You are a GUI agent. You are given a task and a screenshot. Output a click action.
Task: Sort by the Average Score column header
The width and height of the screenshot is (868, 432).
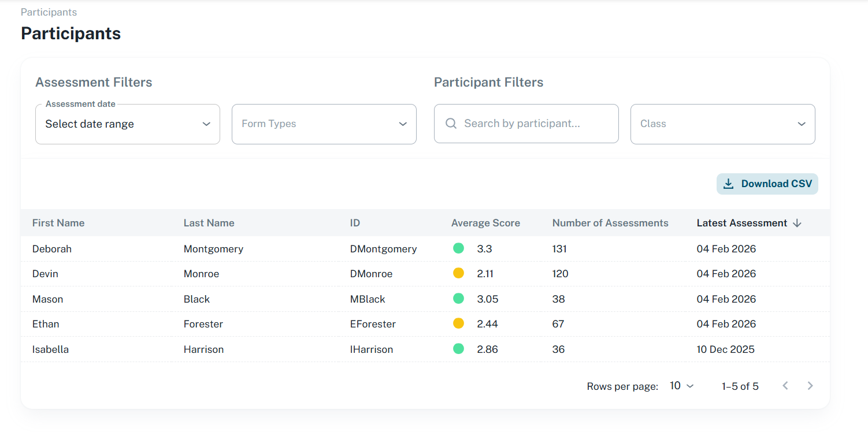coord(485,222)
